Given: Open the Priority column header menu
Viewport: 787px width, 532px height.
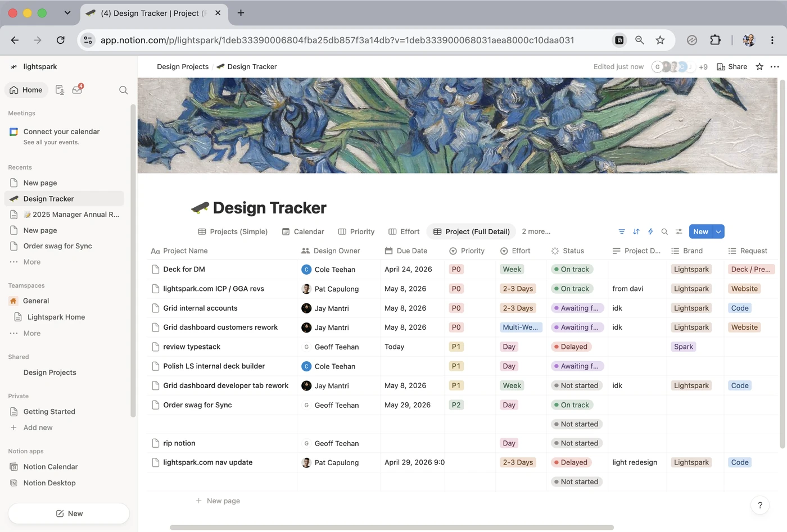Looking at the screenshot, I should point(467,251).
